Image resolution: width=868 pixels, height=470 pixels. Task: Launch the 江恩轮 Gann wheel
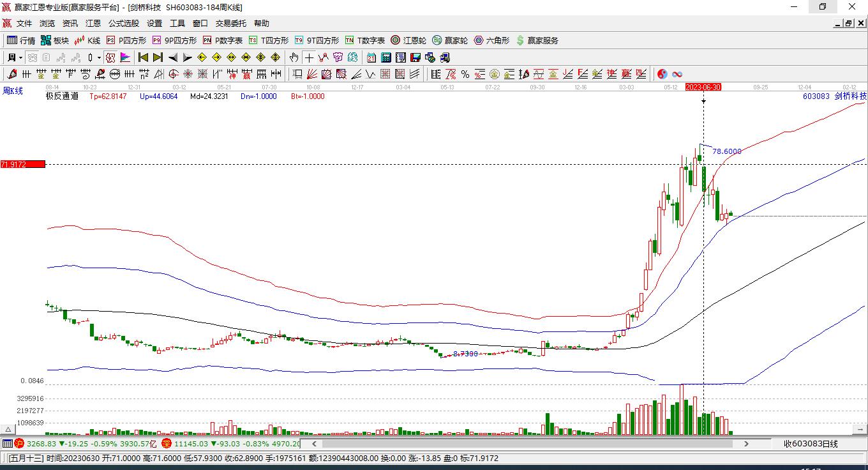point(408,40)
